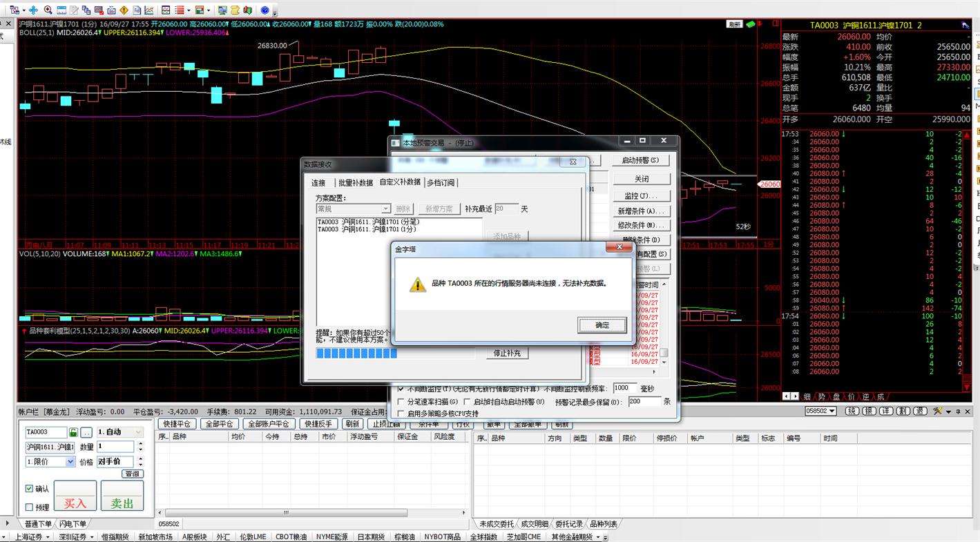Open the 委托记录 tab
Image resolution: width=980 pixels, height=542 pixels.
(x=569, y=524)
